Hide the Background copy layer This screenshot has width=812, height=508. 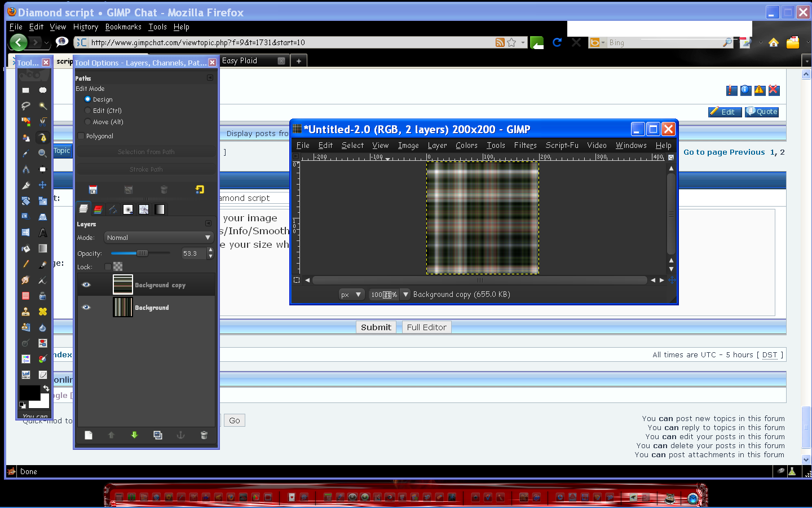click(x=86, y=284)
